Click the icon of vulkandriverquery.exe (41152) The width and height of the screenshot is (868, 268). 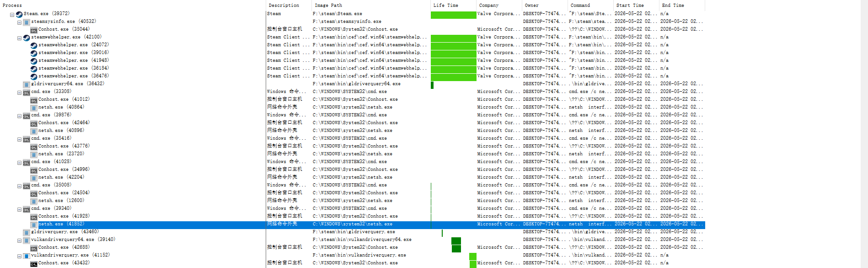tap(27, 256)
